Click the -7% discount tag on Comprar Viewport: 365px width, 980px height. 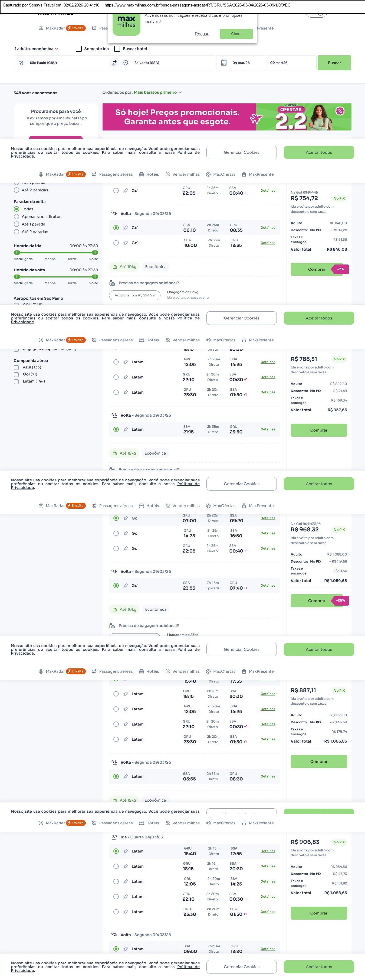pyautogui.click(x=340, y=269)
